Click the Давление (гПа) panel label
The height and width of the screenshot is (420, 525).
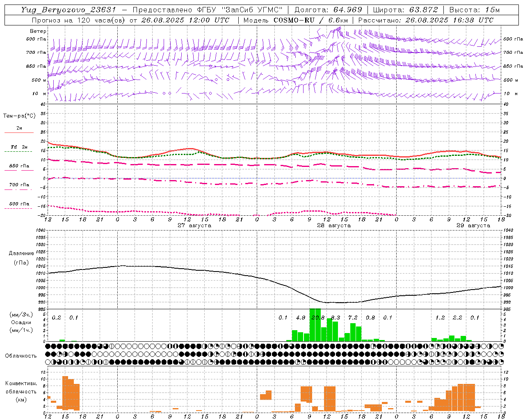coord(21,258)
